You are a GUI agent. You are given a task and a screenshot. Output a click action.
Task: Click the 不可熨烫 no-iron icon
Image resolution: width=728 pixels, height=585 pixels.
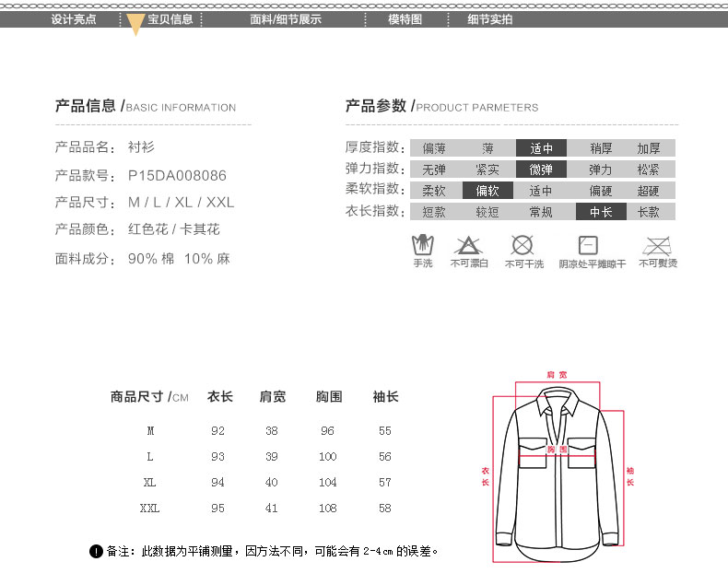pos(657,245)
